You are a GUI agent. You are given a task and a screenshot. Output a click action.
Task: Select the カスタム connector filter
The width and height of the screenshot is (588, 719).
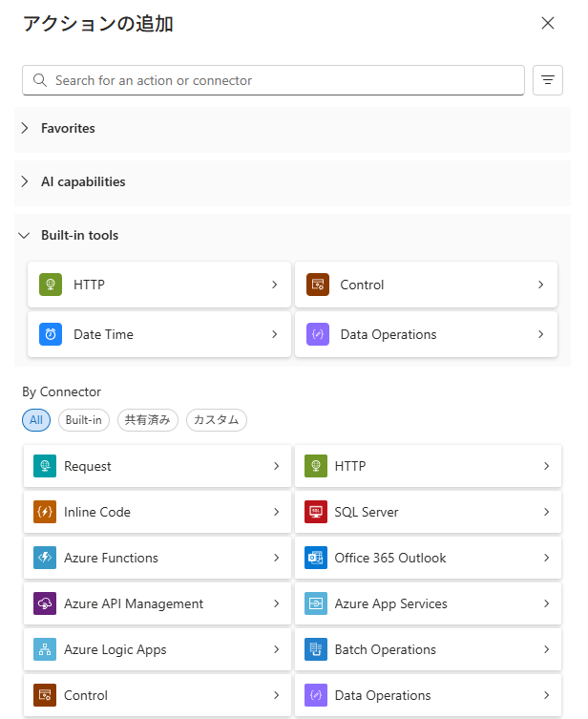click(x=217, y=420)
